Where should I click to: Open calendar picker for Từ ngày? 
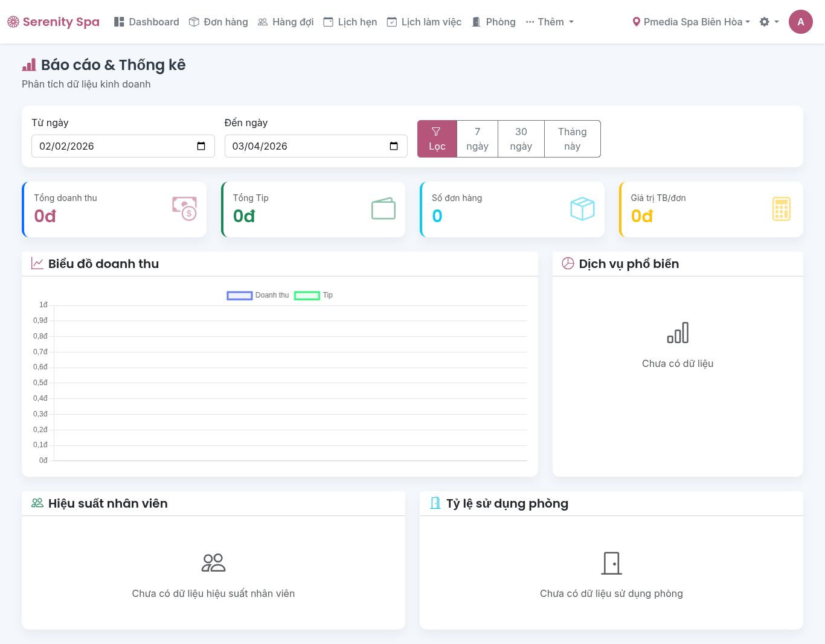click(201, 146)
